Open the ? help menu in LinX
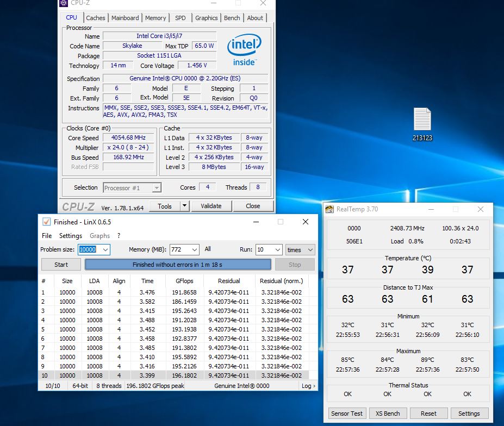The height and width of the screenshot is (426, 504). pyautogui.click(x=119, y=235)
